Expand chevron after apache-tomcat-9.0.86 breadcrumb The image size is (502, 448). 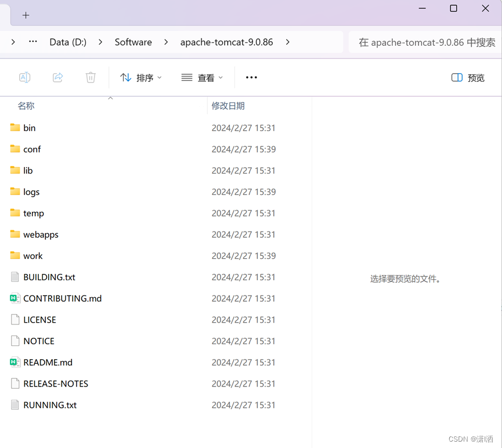(287, 42)
